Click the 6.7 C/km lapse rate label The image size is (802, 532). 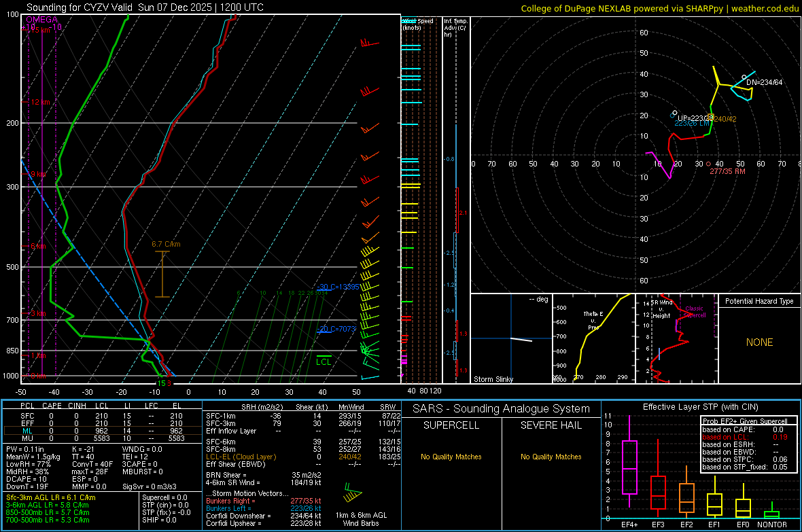[167, 244]
